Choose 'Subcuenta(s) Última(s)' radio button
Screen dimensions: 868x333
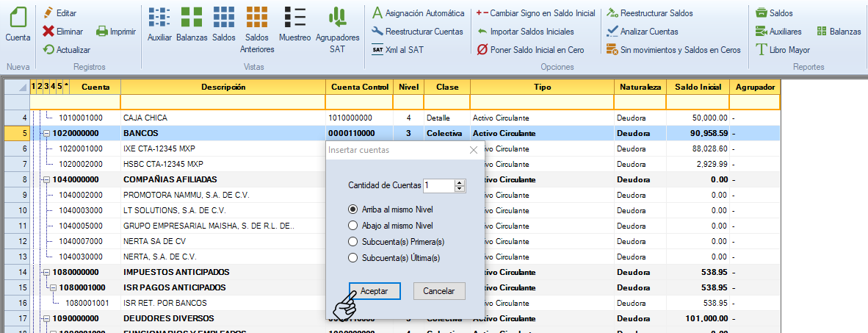pyautogui.click(x=353, y=258)
